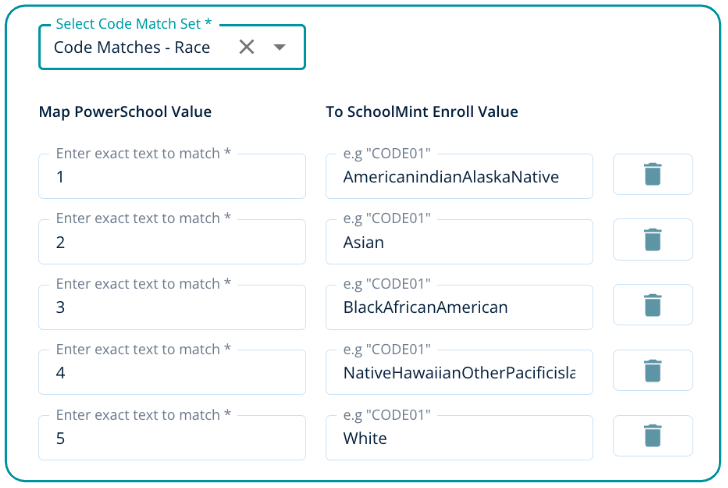
Task: Click trash icon for the Asian row
Action: [652, 240]
